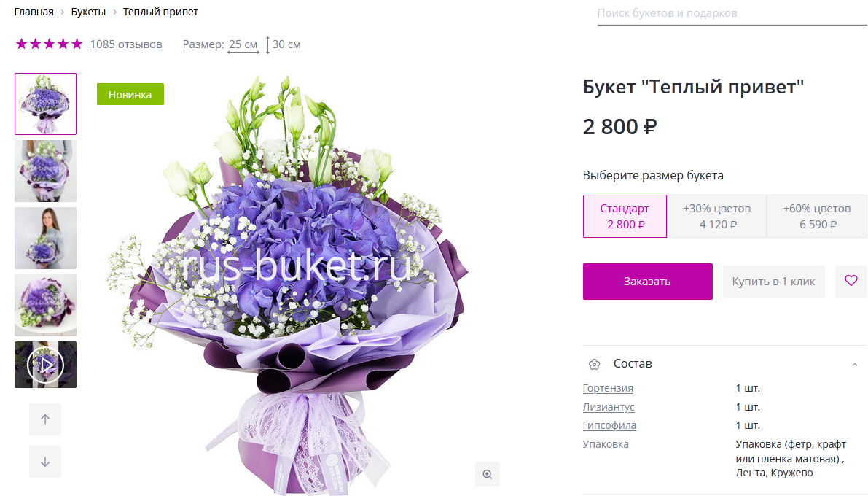Add bouquet to favorites with heart icon
This screenshot has height=496, width=868.
point(851,281)
